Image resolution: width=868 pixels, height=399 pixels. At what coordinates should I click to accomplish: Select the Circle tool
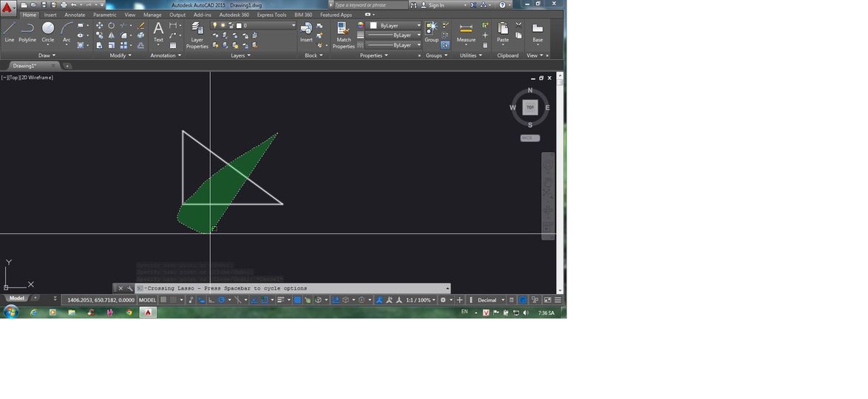click(x=48, y=32)
